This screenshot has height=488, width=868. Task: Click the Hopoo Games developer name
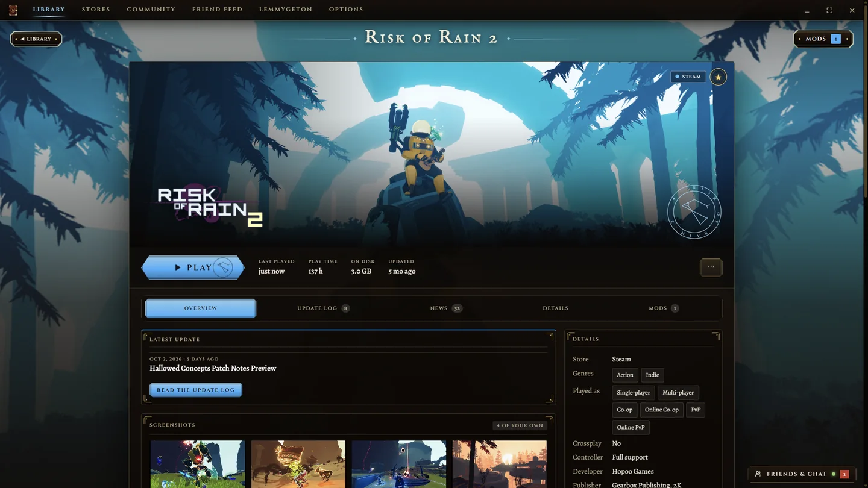pos(633,472)
